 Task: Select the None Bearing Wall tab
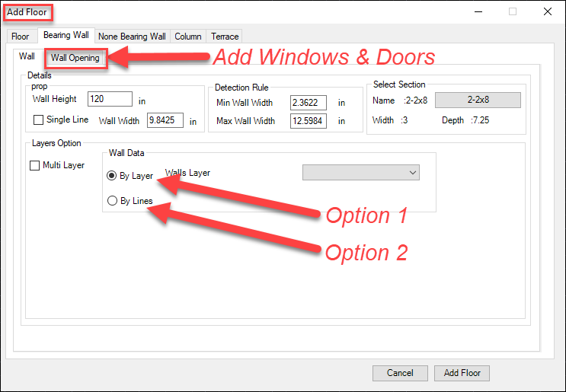click(x=132, y=36)
